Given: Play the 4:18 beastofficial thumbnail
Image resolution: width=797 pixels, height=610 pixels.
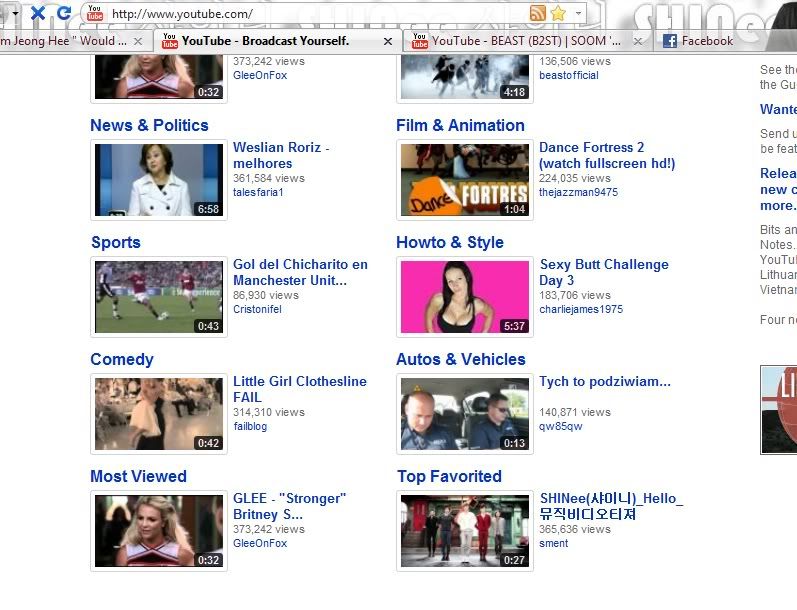Looking at the screenshot, I should (x=465, y=77).
